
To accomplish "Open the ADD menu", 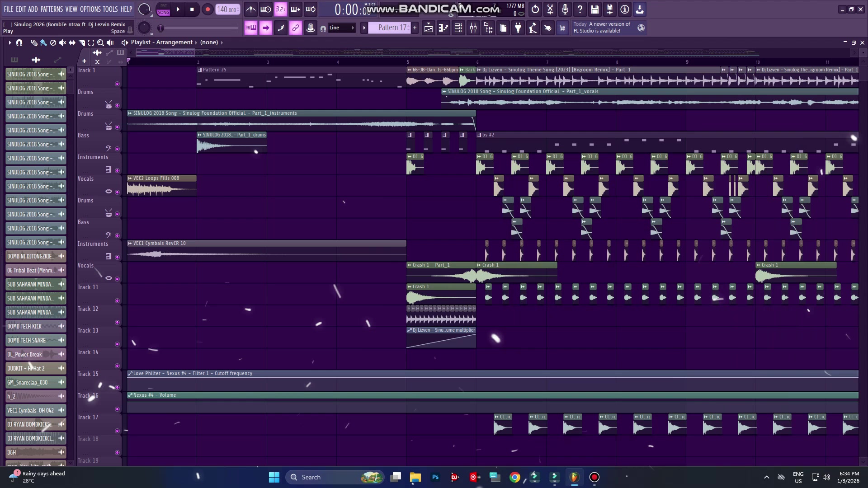I will coord(33,9).
